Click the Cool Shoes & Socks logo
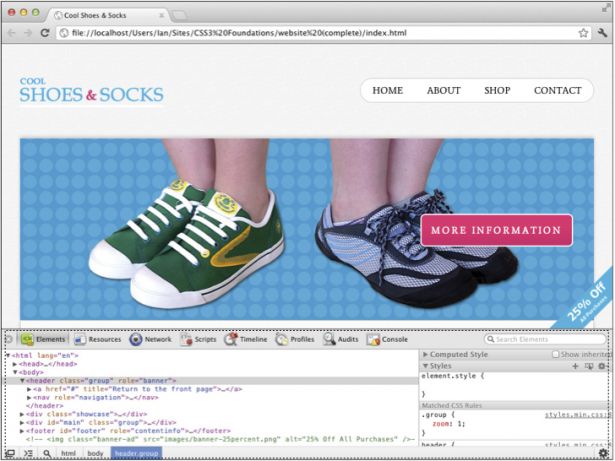The width and height of the screenshot is (615, 461). click(91, 91)
